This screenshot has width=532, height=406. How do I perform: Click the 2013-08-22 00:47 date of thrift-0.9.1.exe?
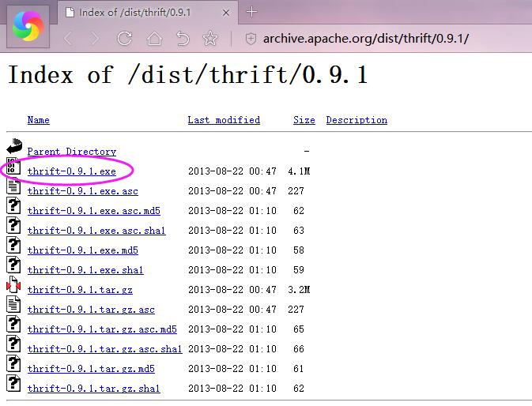[x=232, y=171]
